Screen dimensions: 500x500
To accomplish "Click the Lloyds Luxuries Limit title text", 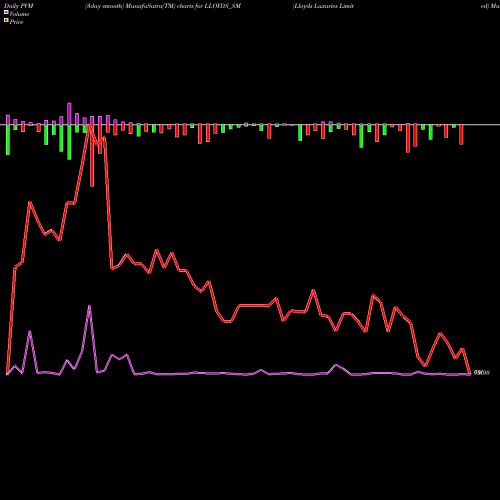I will pos(323,6).
